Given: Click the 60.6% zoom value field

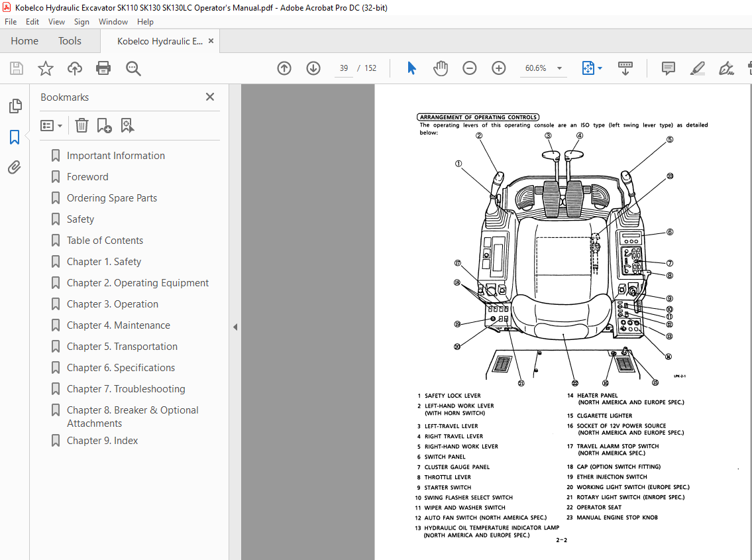Looking at the screenshot, I should (x=536, y=68).
